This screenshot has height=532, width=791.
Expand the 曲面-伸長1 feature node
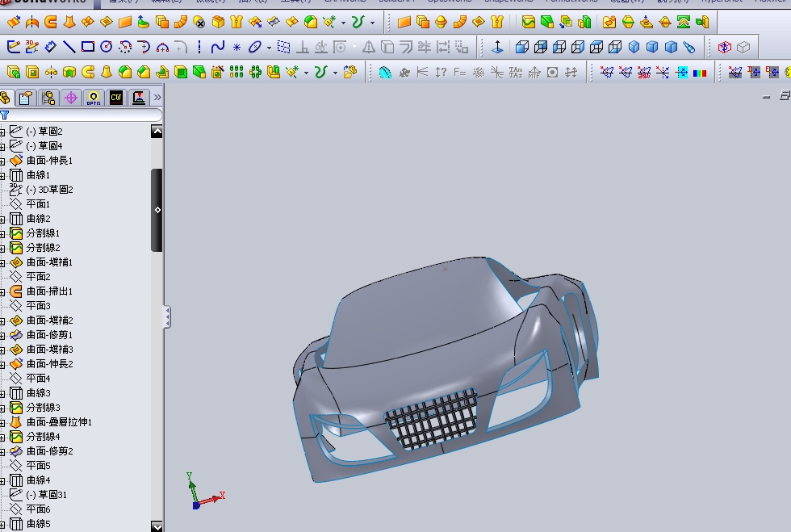2,161
